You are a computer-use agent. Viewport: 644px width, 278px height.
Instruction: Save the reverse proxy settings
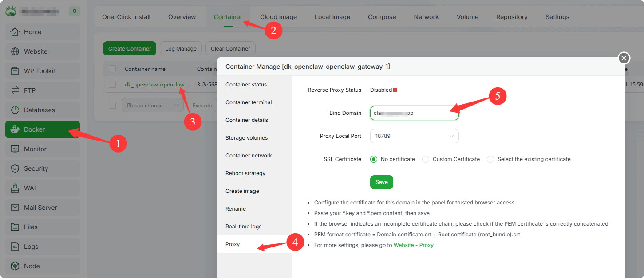[382, 182]
